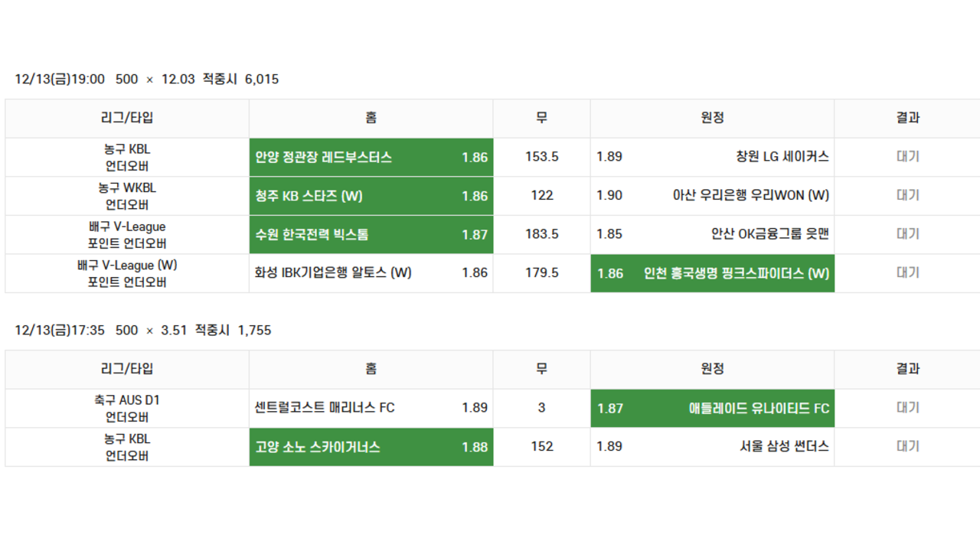The height and width of the screenshot is (551, 980).
Task: Choose 서울 삼성 썬더스 away odds
Action: 712,447
